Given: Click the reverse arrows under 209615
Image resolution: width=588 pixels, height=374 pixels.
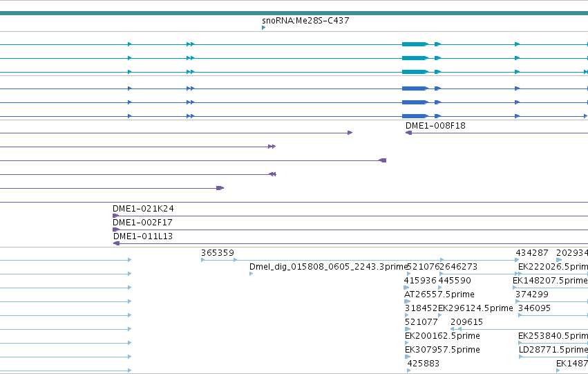Looking at the screenshot, I should [x=455, y=329].
